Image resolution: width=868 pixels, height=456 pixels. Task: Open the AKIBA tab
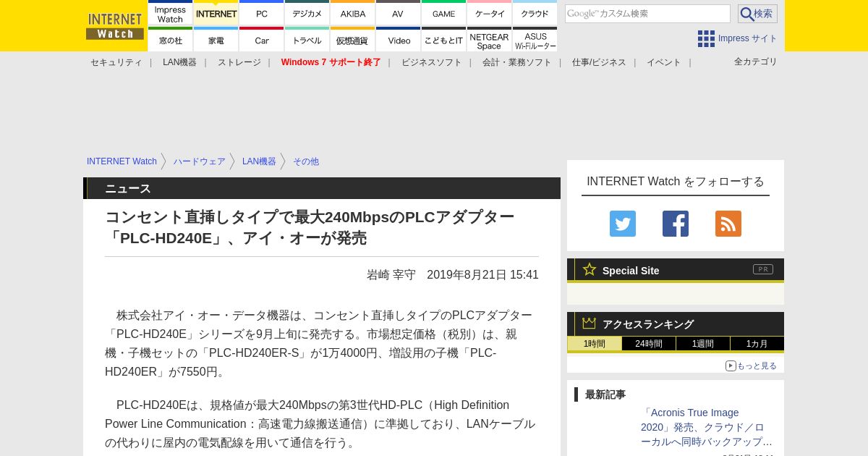tap(353, 12)
